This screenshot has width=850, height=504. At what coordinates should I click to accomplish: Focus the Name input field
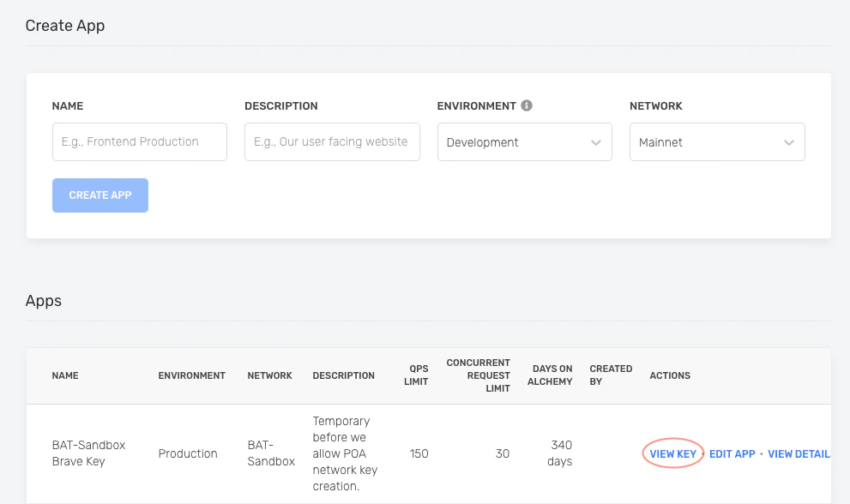click(139, 142)
